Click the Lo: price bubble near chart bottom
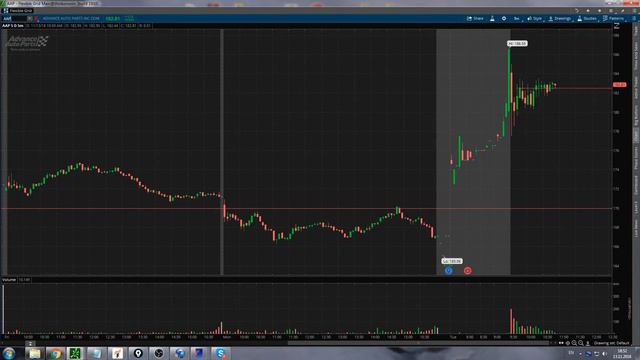 click(452, 261)
